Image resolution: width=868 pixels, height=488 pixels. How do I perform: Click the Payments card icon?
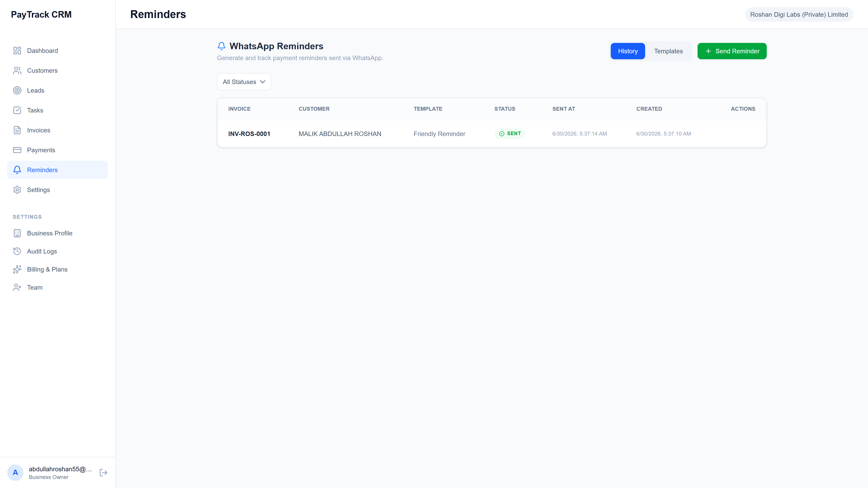(x=17, y=150)
